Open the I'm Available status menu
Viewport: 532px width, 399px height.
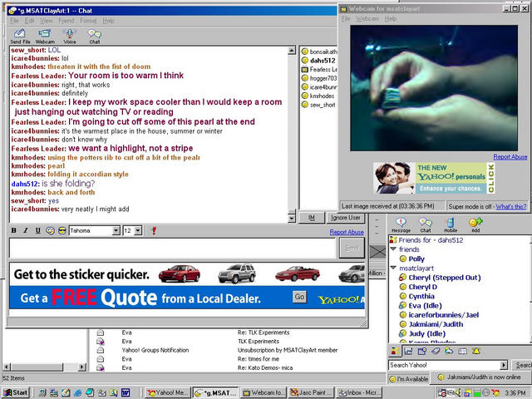pos(408,379)
